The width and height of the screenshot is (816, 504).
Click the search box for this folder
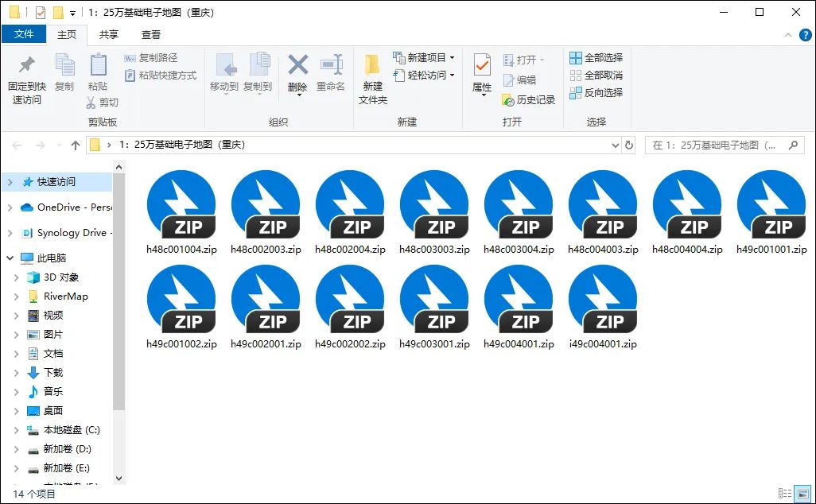coord(725,145)
